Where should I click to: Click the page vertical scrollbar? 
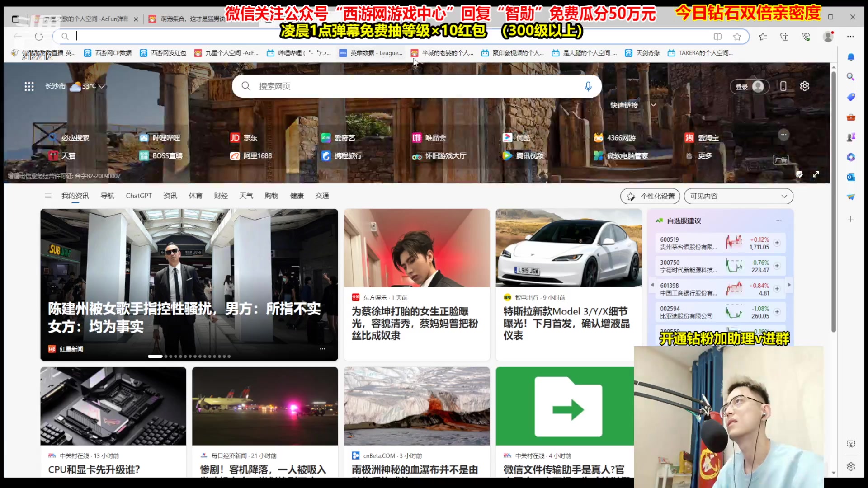coord(833,201)
